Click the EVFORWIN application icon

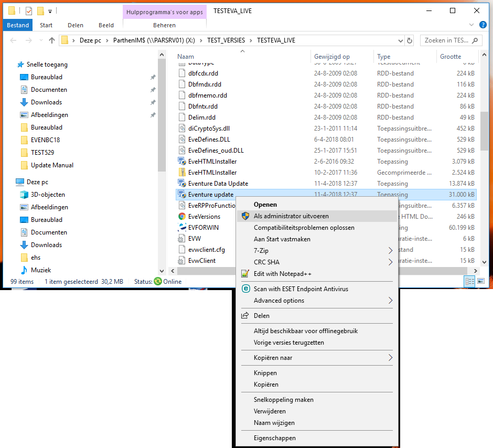[x=182, y=227]
